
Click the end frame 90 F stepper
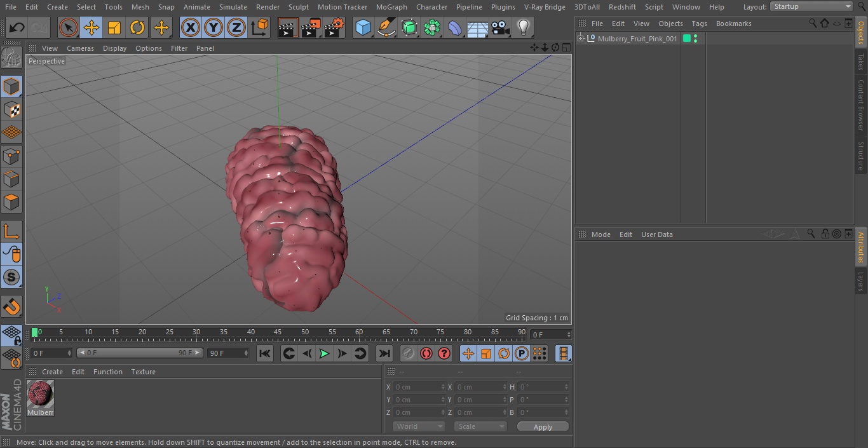pos(245,353)
